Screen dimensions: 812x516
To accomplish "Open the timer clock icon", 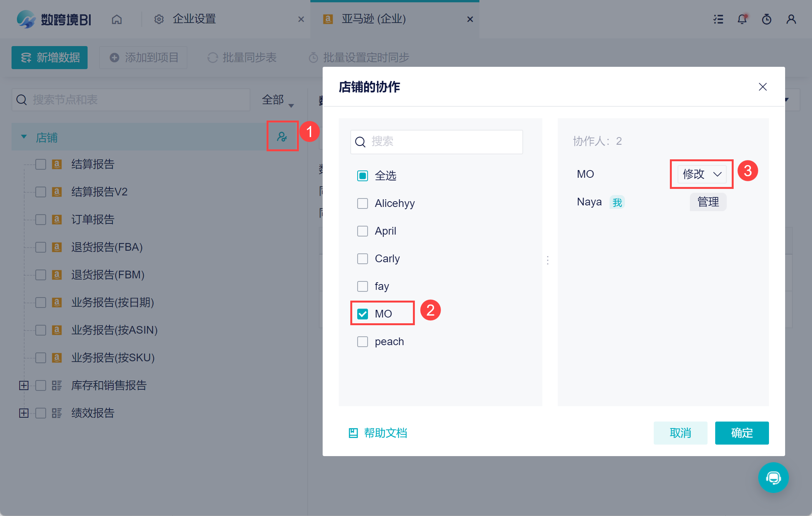I will [767, 19].
